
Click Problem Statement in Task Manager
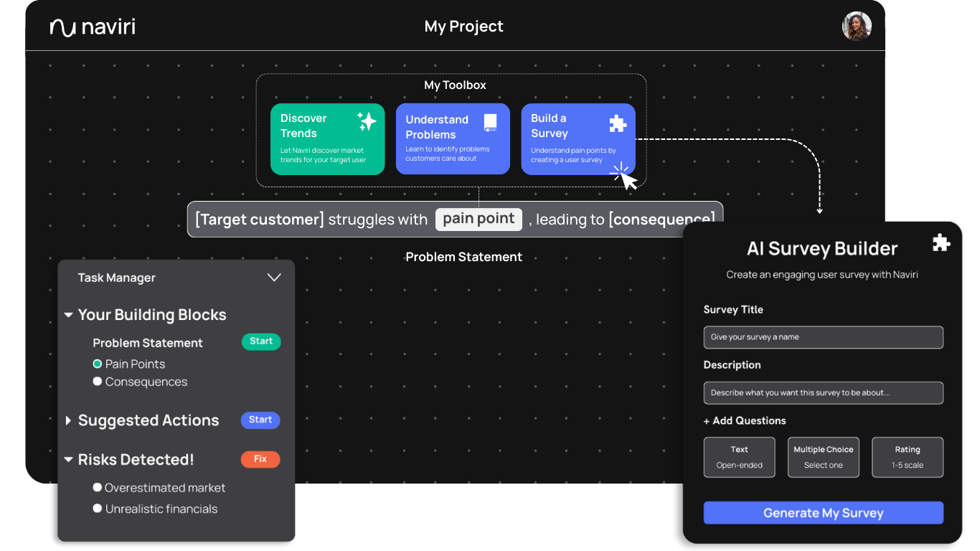(x=148, y=343)
